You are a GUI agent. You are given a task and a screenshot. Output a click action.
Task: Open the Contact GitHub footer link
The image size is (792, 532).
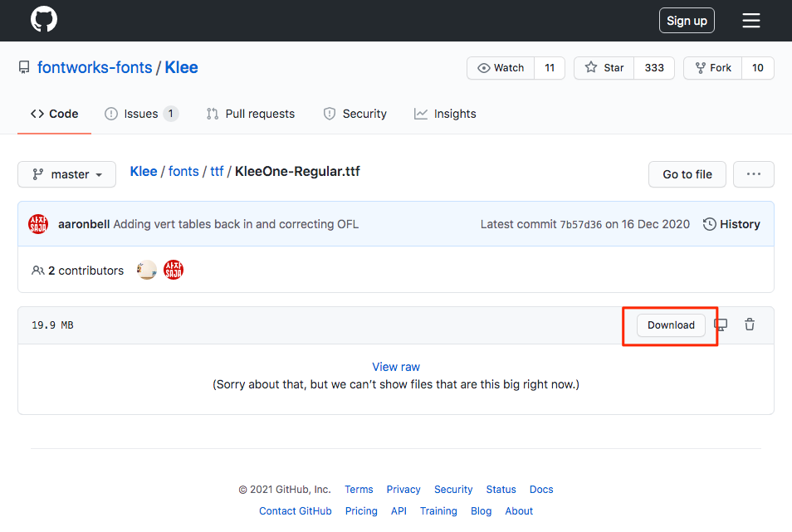[296, 511]
